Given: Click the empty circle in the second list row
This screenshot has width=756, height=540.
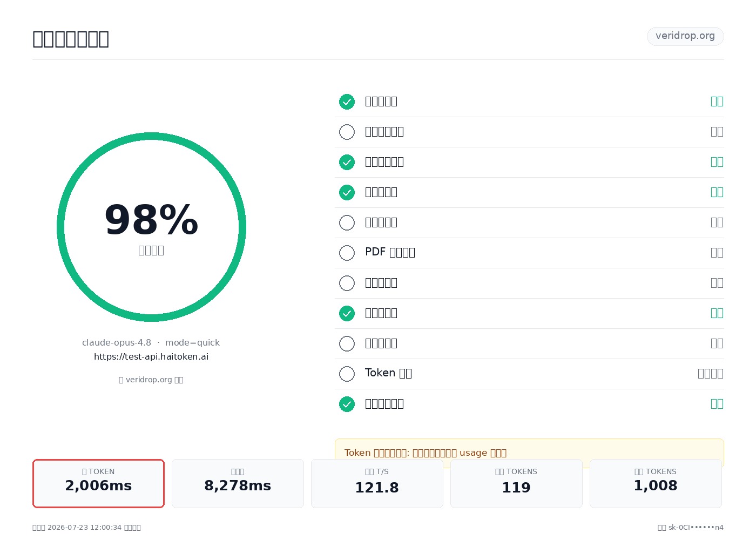Looking at the screenshot, I should [347, 132].
